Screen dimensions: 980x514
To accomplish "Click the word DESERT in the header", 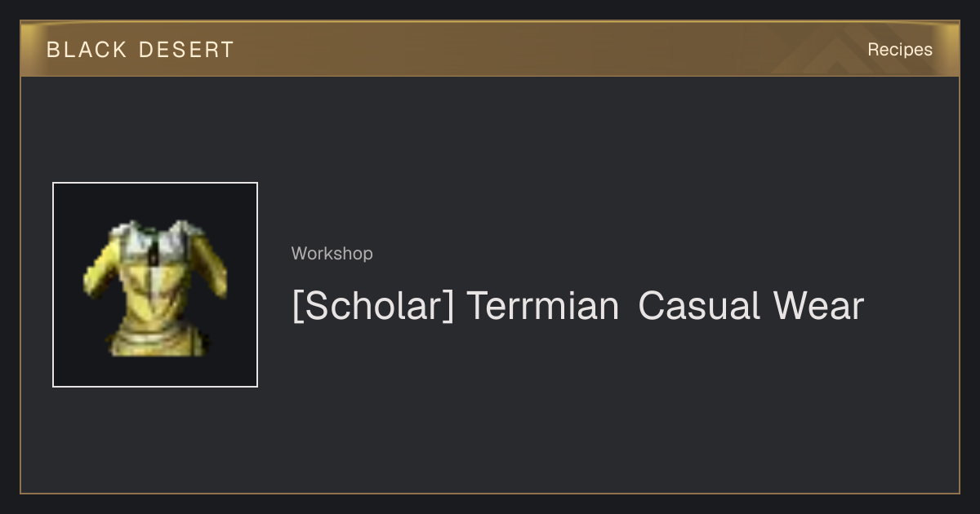I will pos(186,50).
